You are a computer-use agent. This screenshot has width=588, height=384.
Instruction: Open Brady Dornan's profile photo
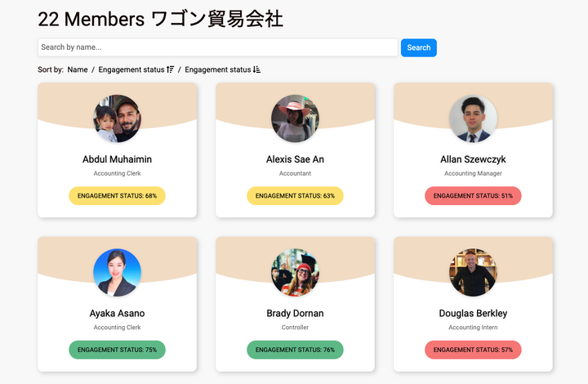coord(295,273)
